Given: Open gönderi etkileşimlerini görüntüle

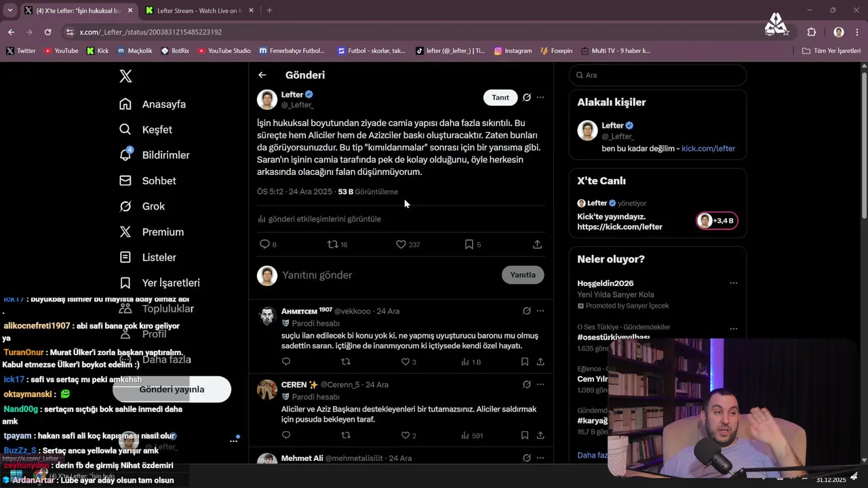Looking at the screenshot, I should pos(319,219).
